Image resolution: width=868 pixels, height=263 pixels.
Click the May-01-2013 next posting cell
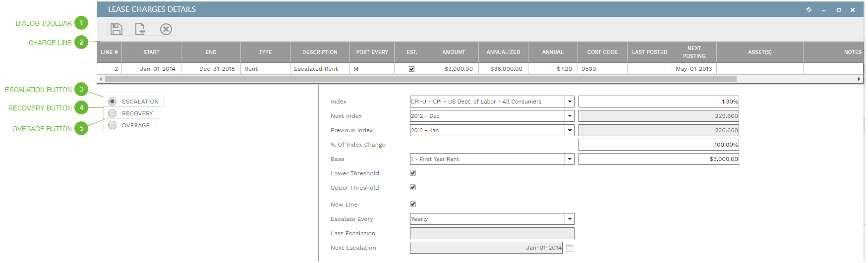coord(694,69)
